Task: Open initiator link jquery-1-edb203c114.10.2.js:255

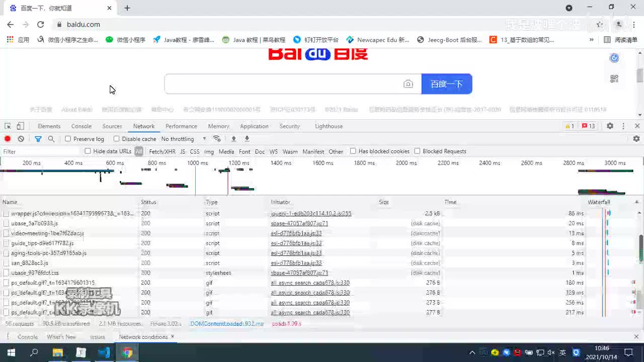Action: [x=311, y=214]
